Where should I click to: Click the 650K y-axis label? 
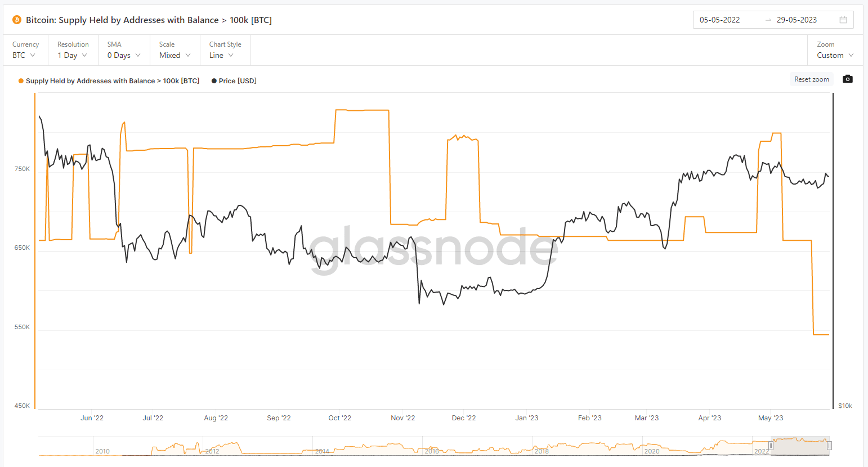pos(23,248)
